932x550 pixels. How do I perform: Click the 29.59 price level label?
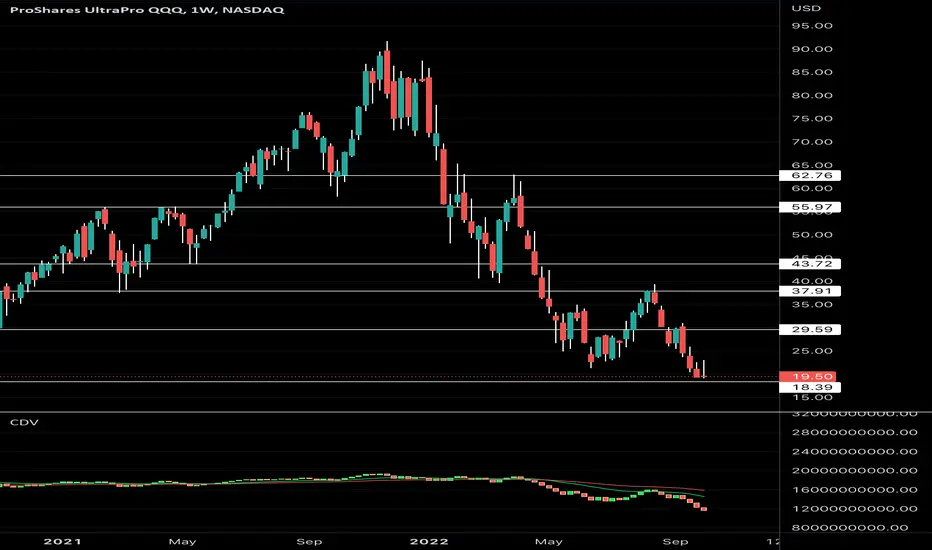(x=810, y=329)
